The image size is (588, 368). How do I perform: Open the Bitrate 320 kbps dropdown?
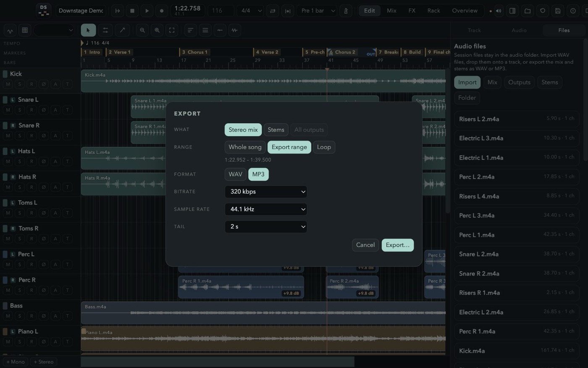(x=266, y=192)
